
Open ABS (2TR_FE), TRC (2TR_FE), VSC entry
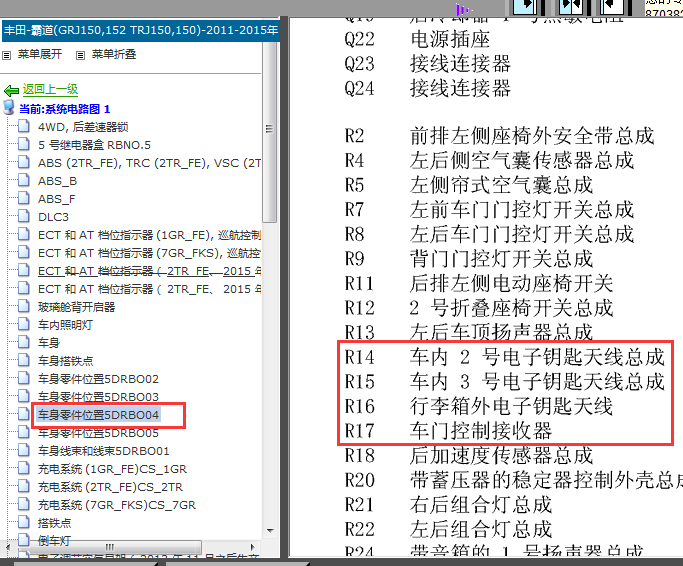coord(149,163)
